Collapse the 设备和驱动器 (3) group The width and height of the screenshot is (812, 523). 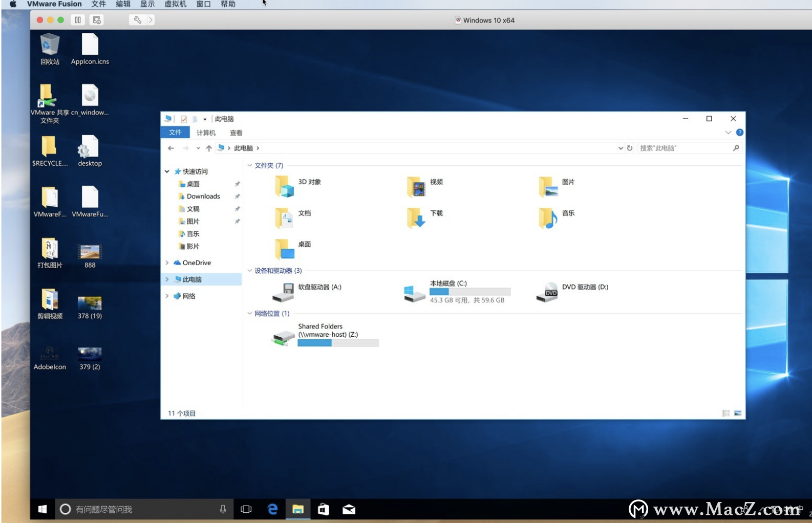pyautogui.click(x=250, y=271)
